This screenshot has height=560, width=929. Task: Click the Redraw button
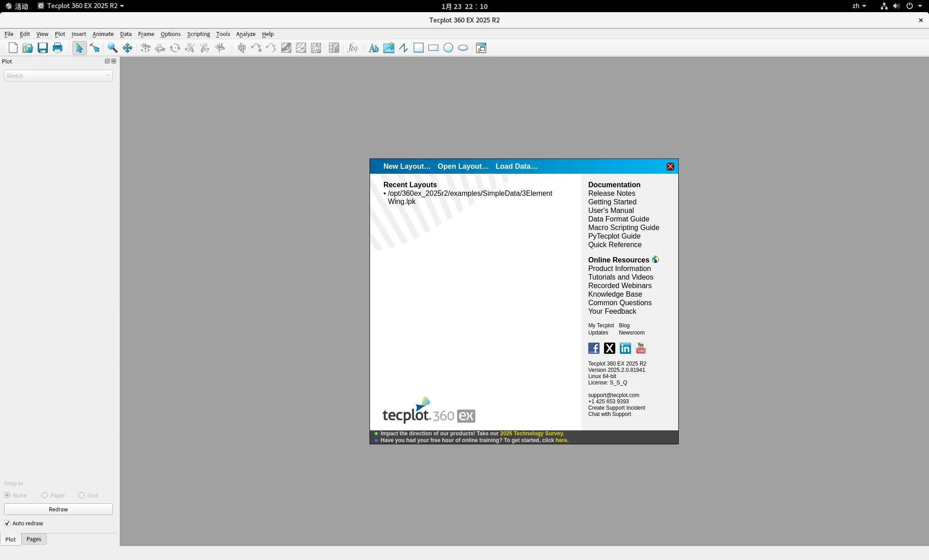coord(59,509)
